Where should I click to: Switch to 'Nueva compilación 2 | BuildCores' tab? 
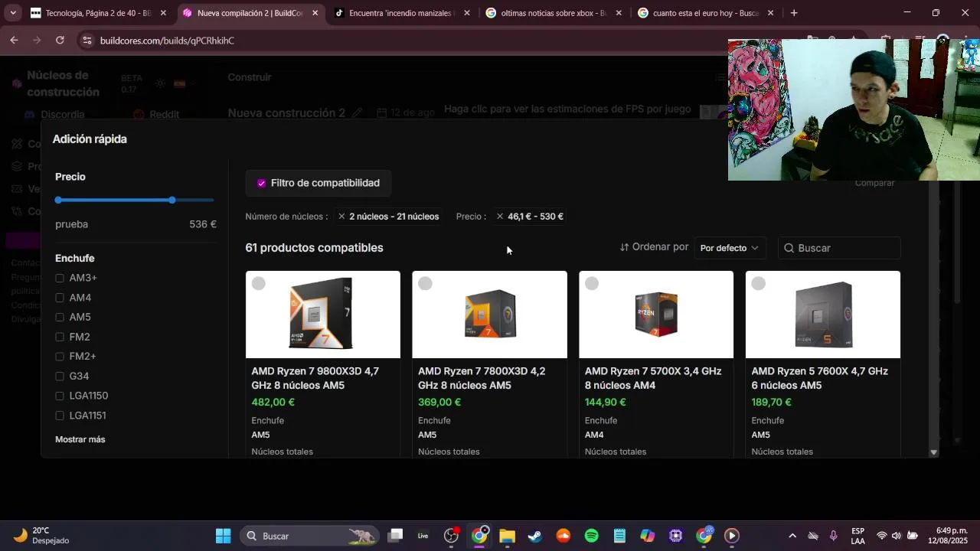250,13
